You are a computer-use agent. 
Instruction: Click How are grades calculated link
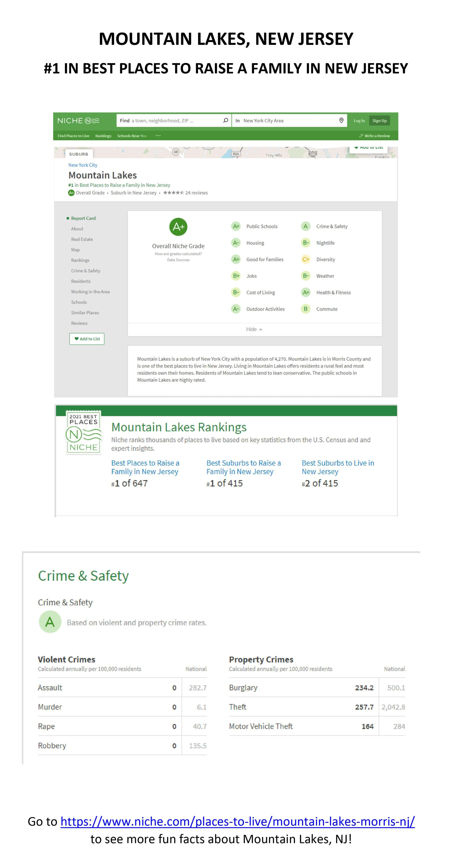(x=178, y=254)
